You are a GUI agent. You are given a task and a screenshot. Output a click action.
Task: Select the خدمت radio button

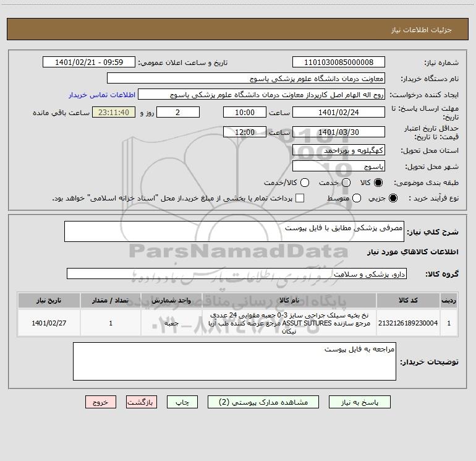tap(346, 183)
